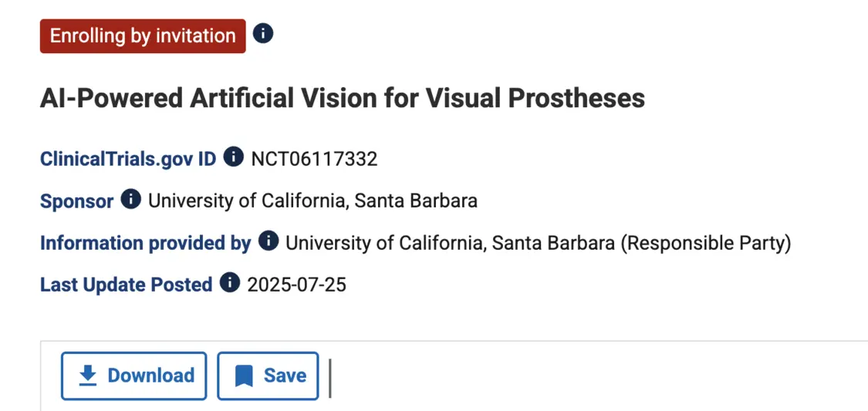Image resolution: width=868 pixels, height=411 pixels.
Task: Click the study title AI-Powered Artificial Vision
Action: (x=342, y=98)
